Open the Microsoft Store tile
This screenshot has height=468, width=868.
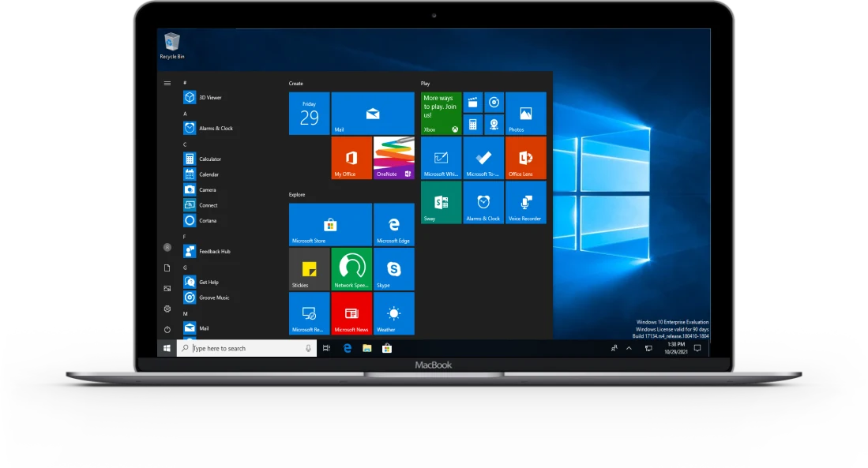pos(330,225)
